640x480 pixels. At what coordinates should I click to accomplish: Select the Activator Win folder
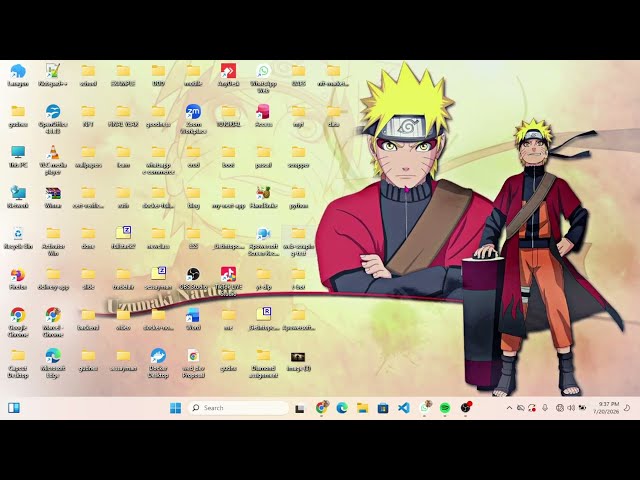(x=53, y=241)
